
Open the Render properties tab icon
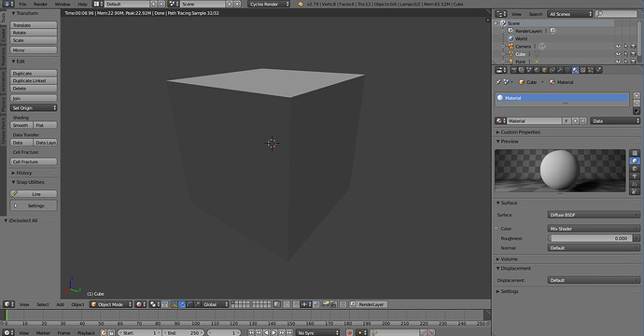coord(514,70)
